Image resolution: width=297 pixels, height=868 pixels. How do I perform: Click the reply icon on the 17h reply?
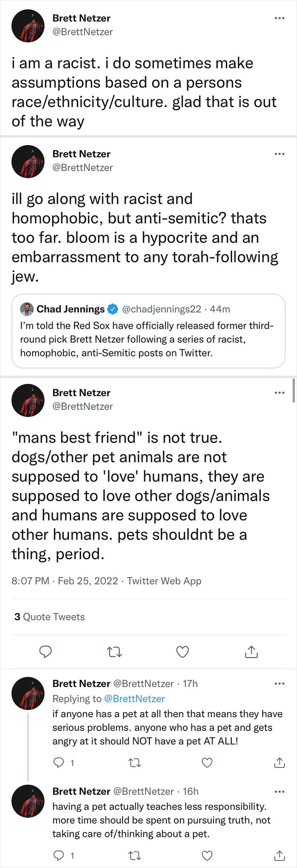[x=59, y=763]
